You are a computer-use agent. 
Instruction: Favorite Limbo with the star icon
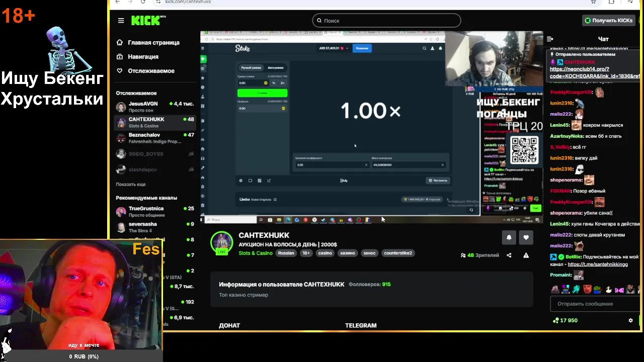pyautogui.click(x=275, y=200)
